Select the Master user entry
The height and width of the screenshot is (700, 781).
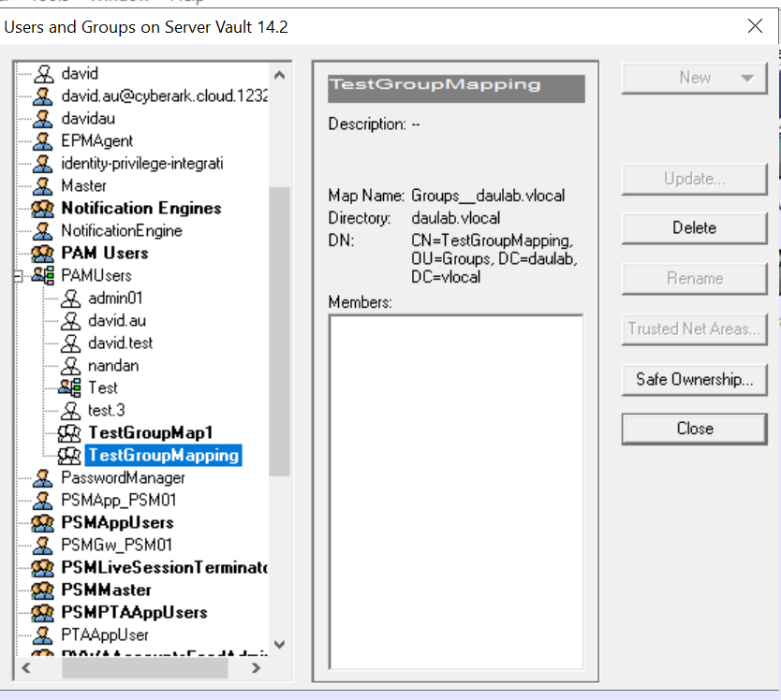tap(83, 185)
